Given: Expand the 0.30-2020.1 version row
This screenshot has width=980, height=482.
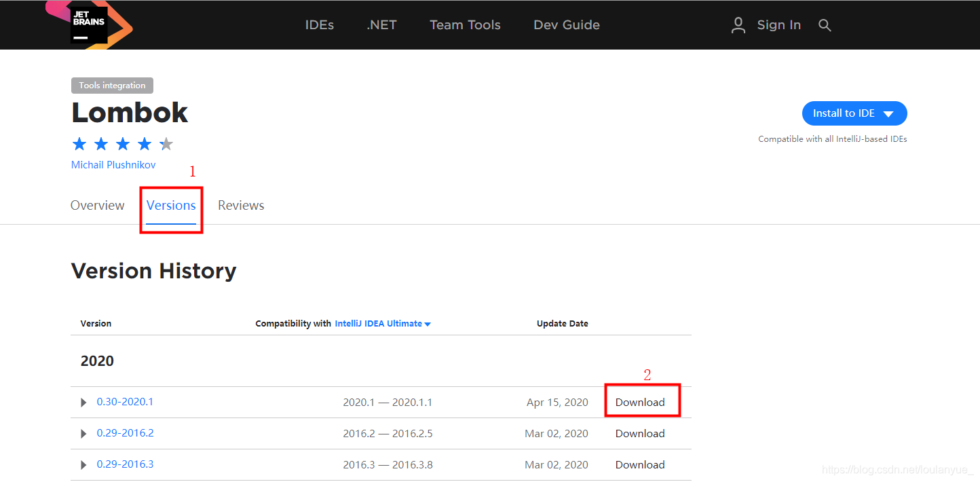Looking at the screenshot, I should coord(83,403).
